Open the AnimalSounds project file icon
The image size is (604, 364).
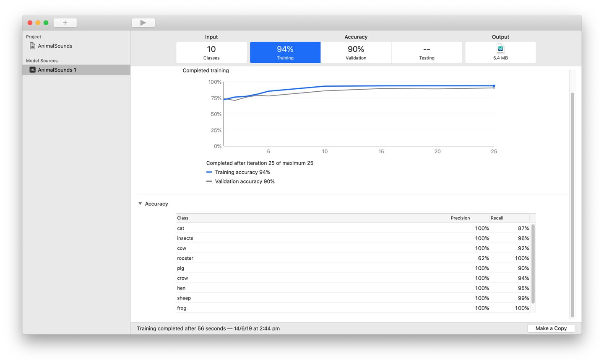point(32,46)
